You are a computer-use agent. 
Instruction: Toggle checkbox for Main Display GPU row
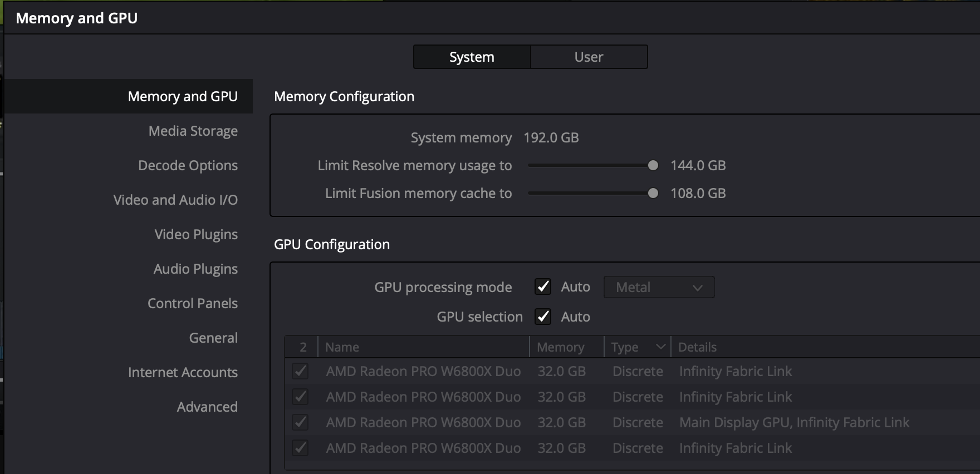[x=300, y=422]
